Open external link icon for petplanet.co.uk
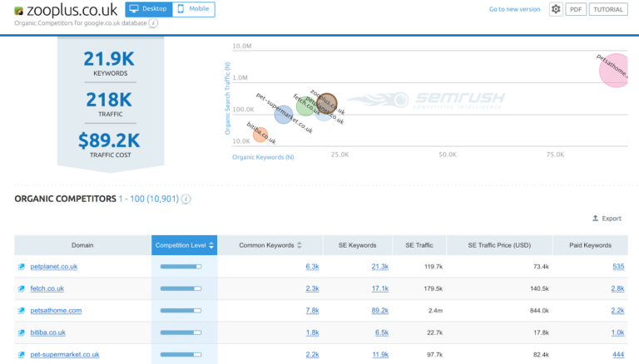The width and height of the screenshot is (639, 364). [x=21, y=267]
